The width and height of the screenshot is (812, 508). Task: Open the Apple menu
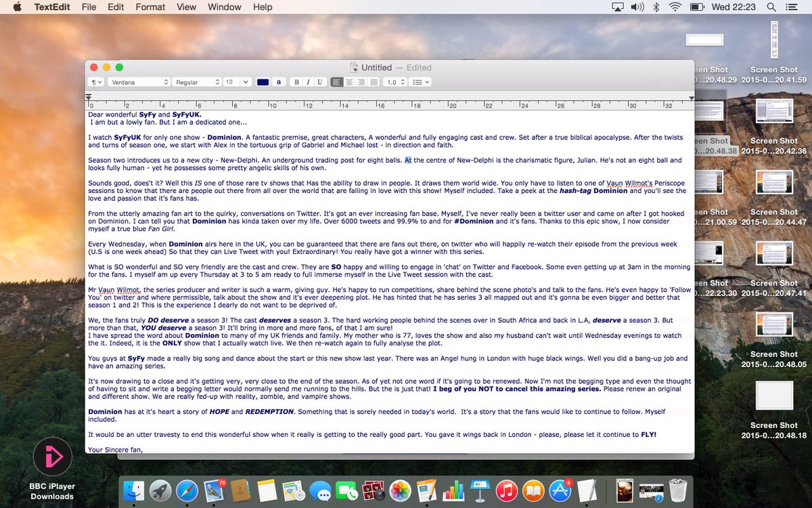pos(17,7)
